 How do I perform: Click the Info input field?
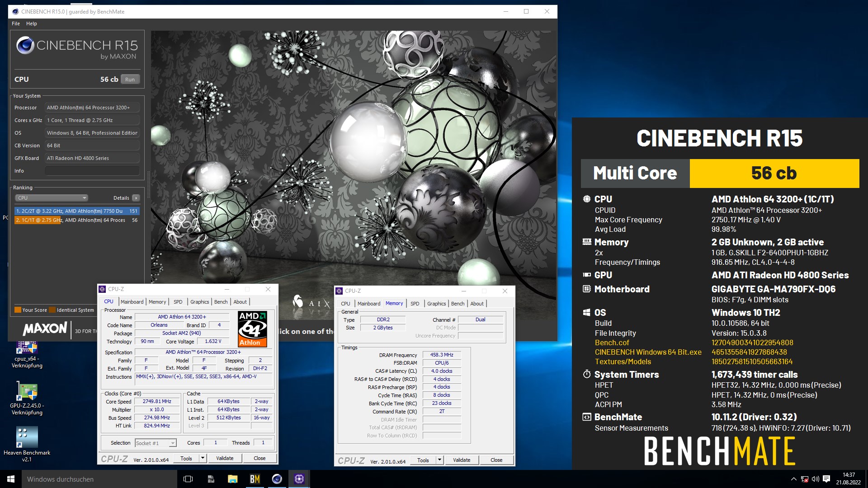tap(92, 171)
